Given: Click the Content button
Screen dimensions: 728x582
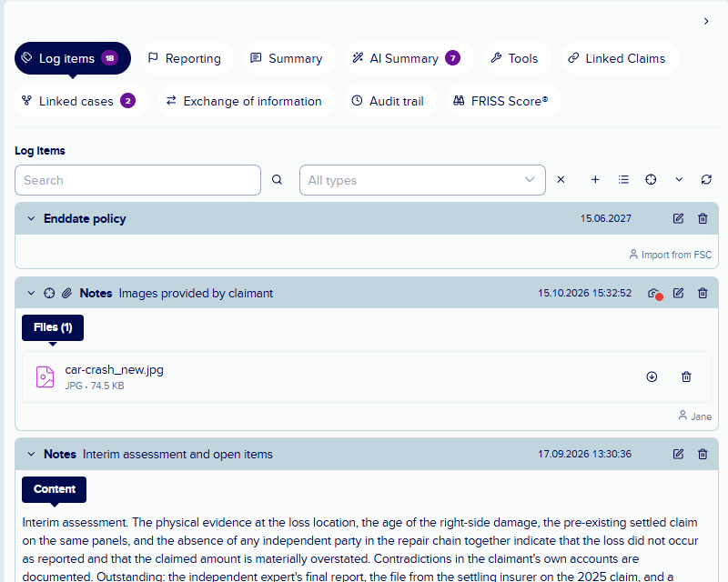Looking at the screenshot, I should coord(54,489).
